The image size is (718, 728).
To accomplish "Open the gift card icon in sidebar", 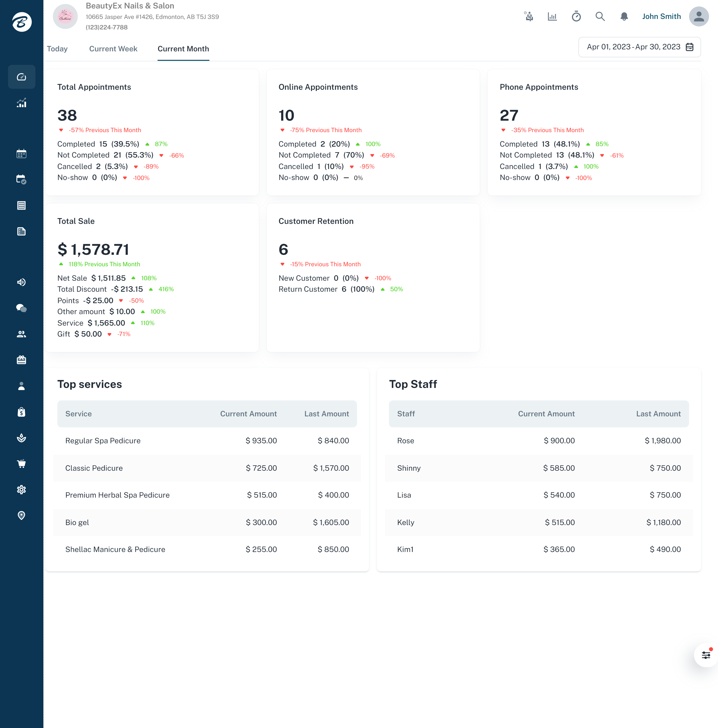I will pos(21,360).
